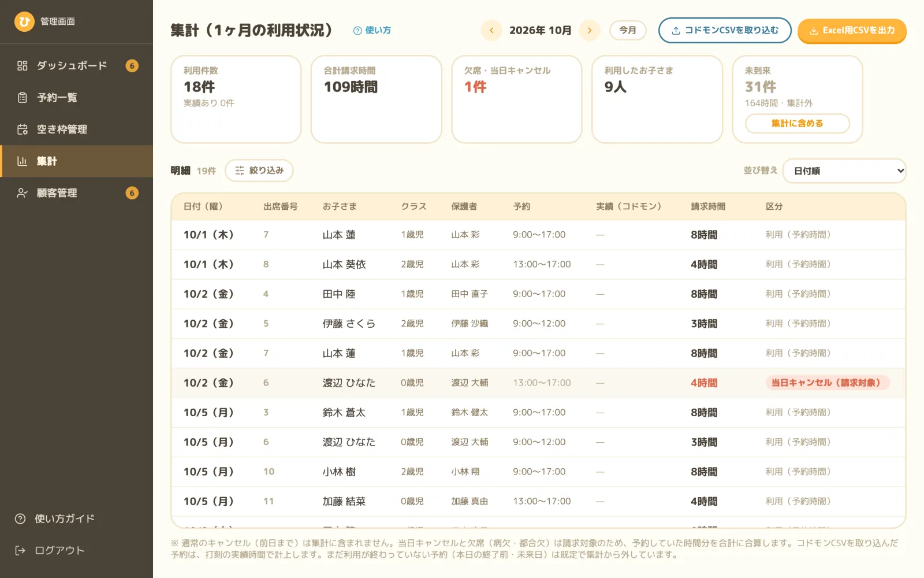Open 顧客管理 section

[76, 193]
